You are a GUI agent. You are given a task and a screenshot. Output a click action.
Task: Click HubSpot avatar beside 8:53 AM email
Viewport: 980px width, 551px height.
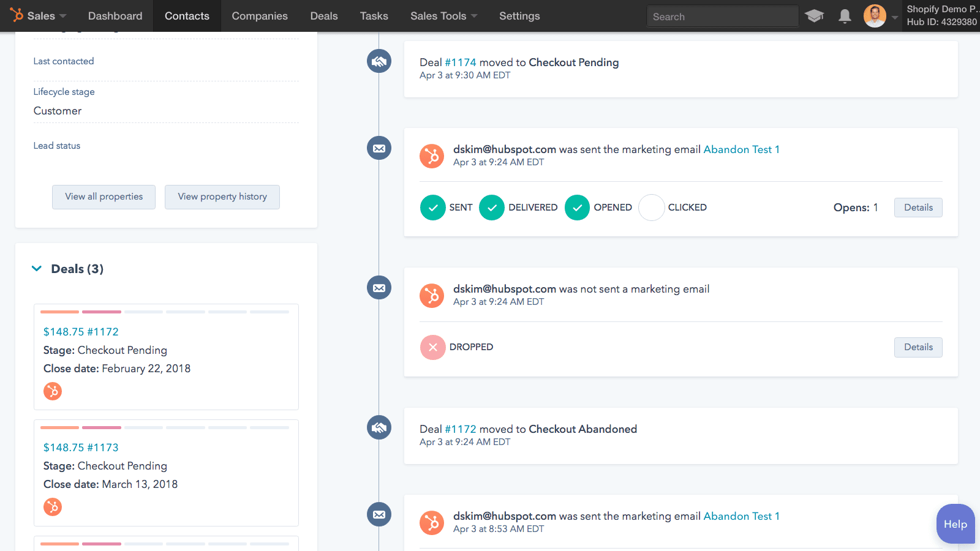tap(432, 523)
